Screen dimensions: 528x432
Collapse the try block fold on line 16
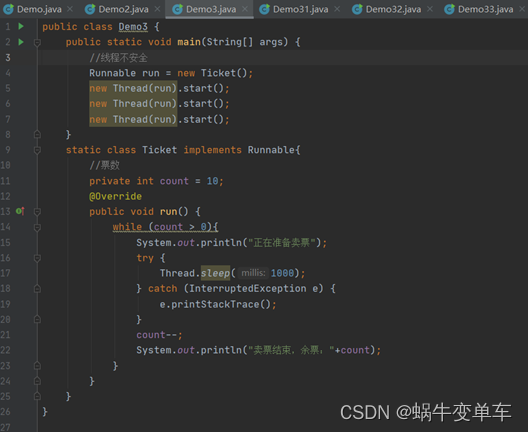tap(37, 258)
